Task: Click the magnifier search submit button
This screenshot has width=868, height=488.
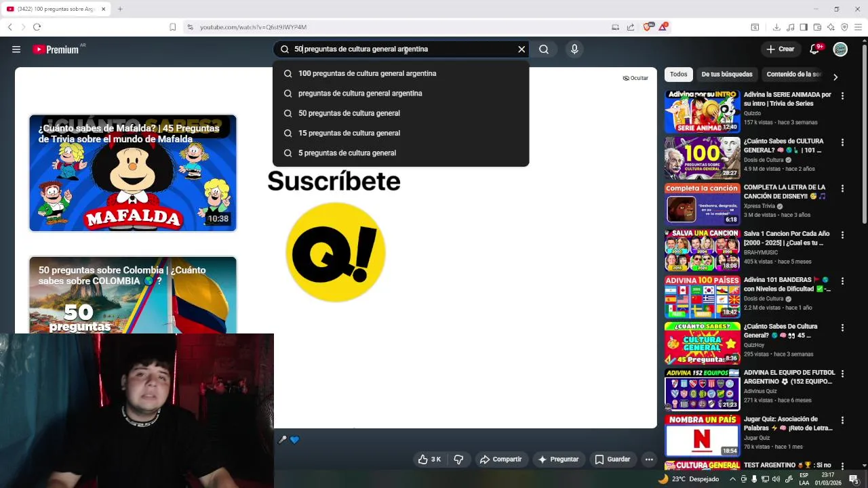Action: (544, 49)
